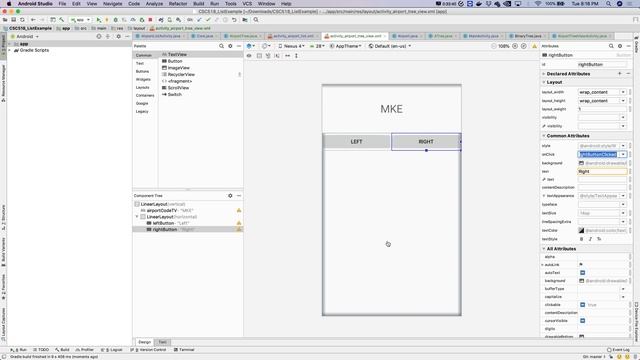640x360 pixels.
Task: Select the Buttons palette category
Action: (x=142, y=71)
